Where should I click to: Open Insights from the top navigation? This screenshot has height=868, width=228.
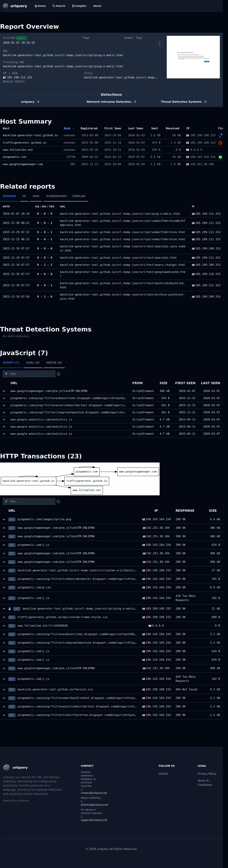(x=79, y=6)
